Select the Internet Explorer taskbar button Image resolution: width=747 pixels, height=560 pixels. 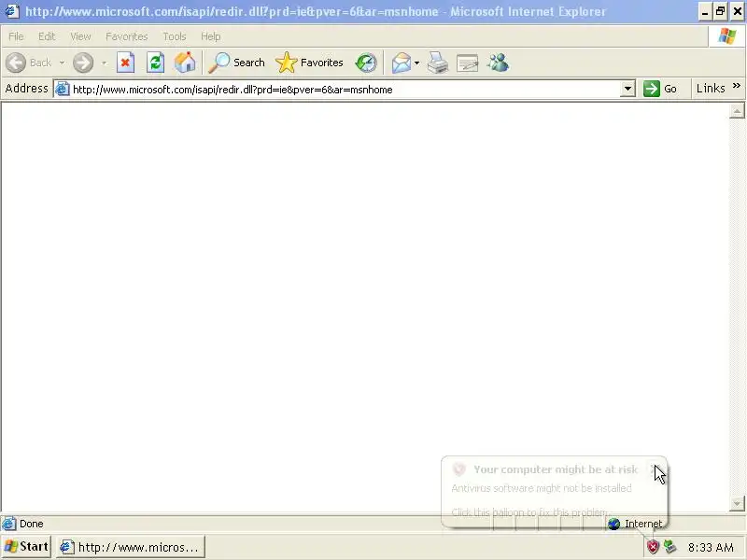pyautogui.click(x=131, y=547)
